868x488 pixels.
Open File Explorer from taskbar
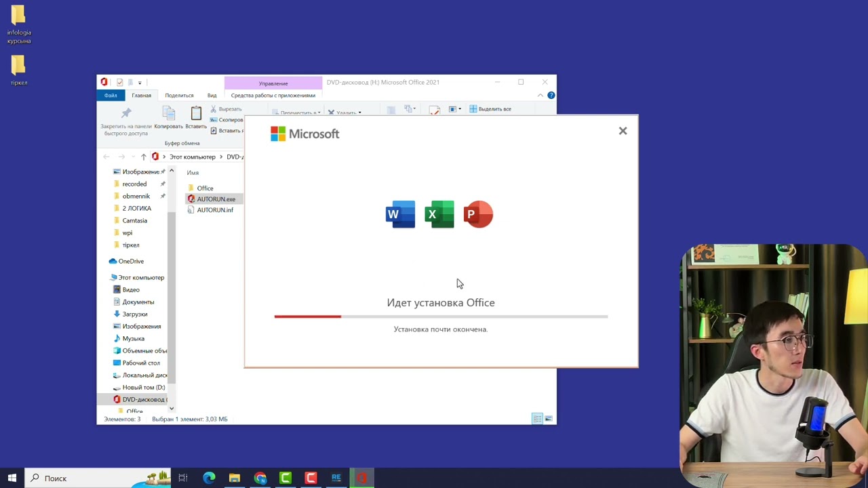235,479
